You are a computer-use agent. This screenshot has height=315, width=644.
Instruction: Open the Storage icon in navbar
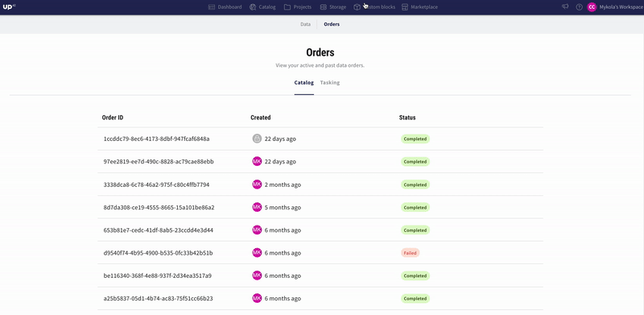tap(324, 7)
